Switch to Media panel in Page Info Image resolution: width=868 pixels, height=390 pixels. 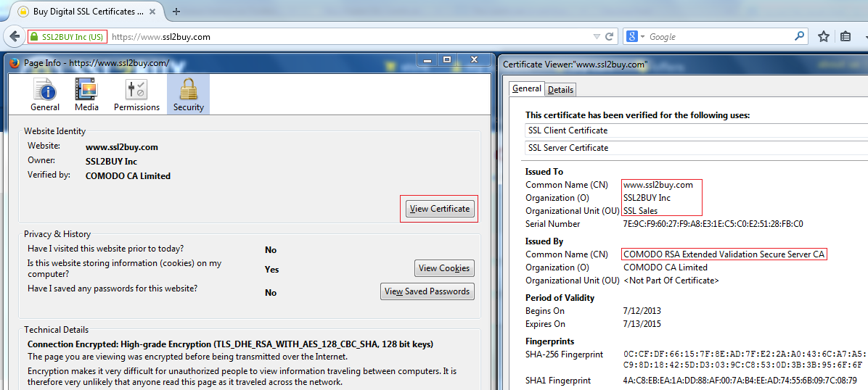(x=86, y=95)
